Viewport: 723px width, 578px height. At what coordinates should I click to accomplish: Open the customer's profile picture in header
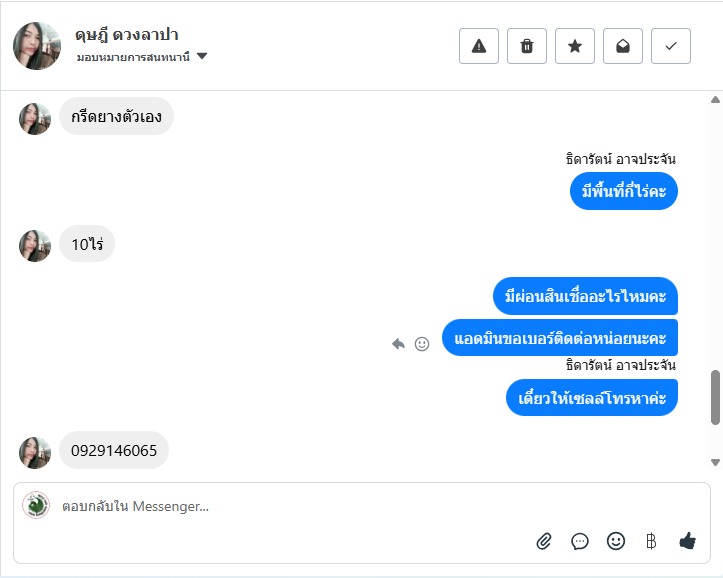tap(37, 46)
